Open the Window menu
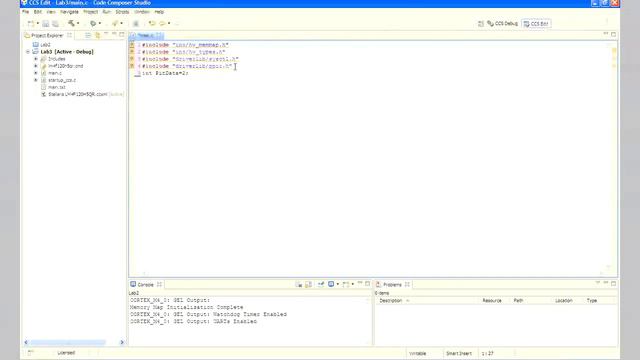Viewport: 640px width, 360px height. 142,12
